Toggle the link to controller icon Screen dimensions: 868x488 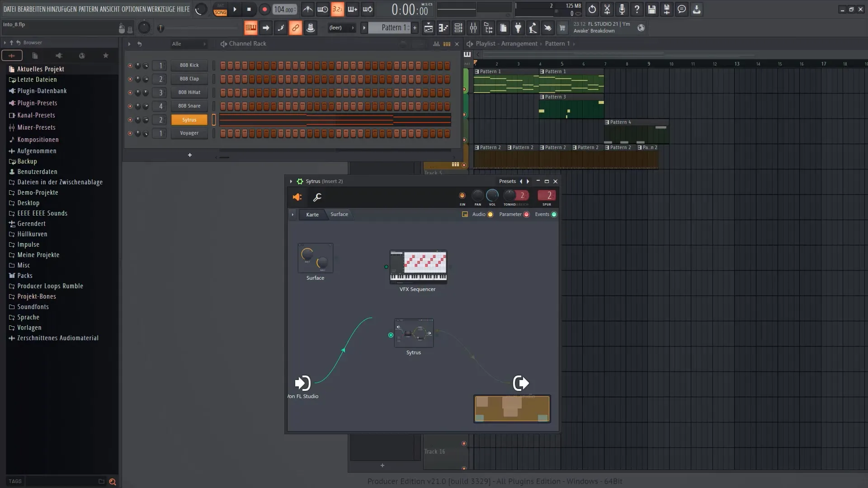coord(296,28)
